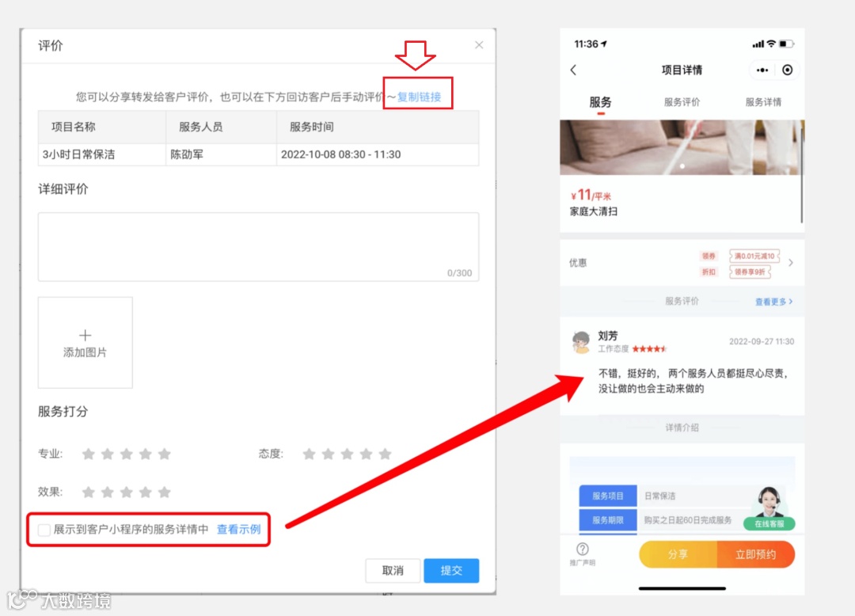
Task: Click the review date 2022-09-27 11:30
Action: point(762,341)
